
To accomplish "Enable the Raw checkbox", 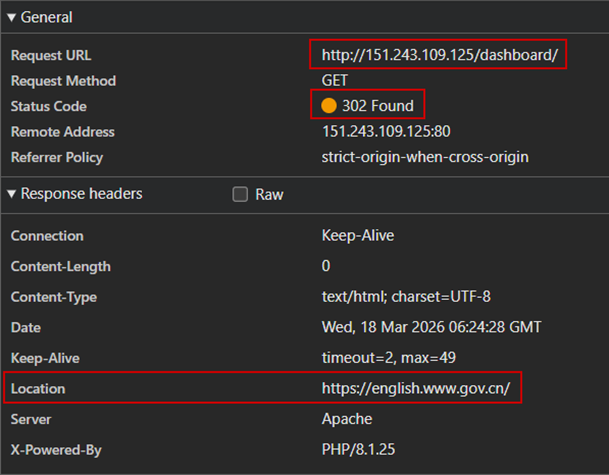I will point(240,195).
